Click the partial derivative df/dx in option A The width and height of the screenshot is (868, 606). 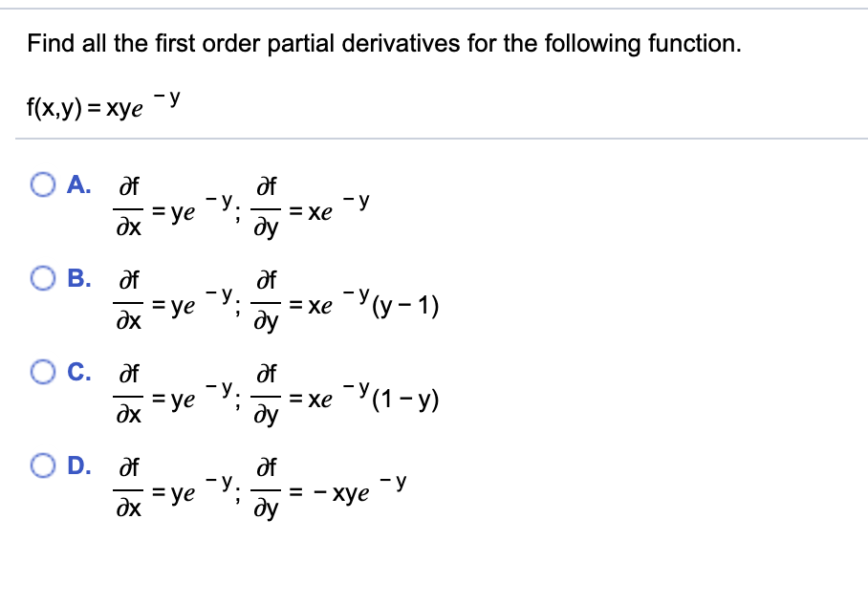[129, 206]
